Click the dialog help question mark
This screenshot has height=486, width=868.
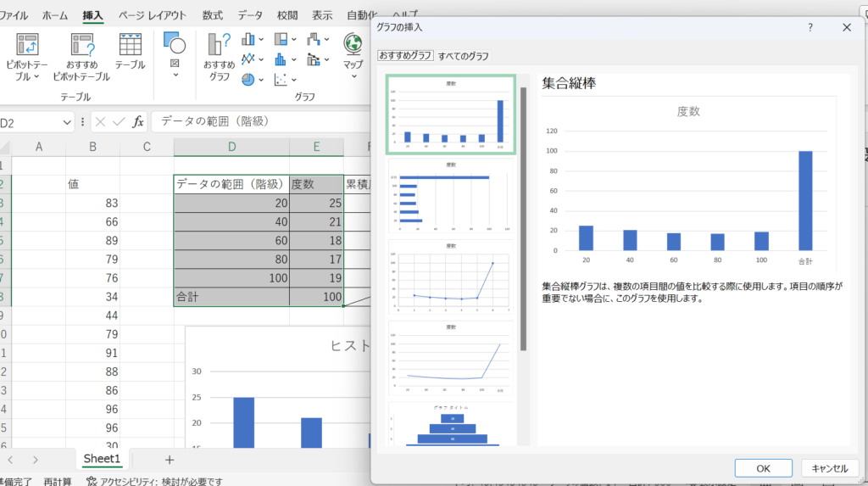(810, 27)
